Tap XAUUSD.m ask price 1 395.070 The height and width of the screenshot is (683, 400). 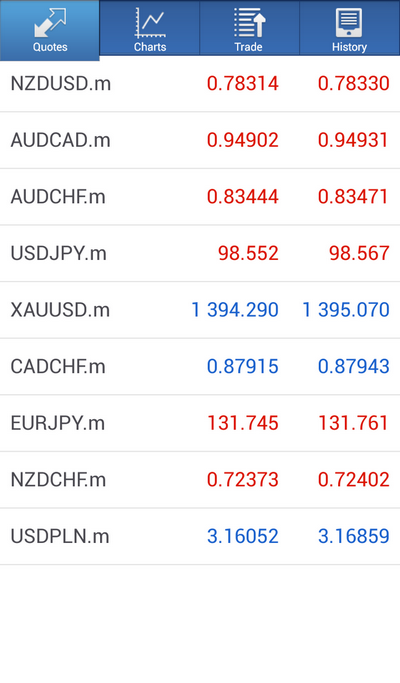[346, 310]
